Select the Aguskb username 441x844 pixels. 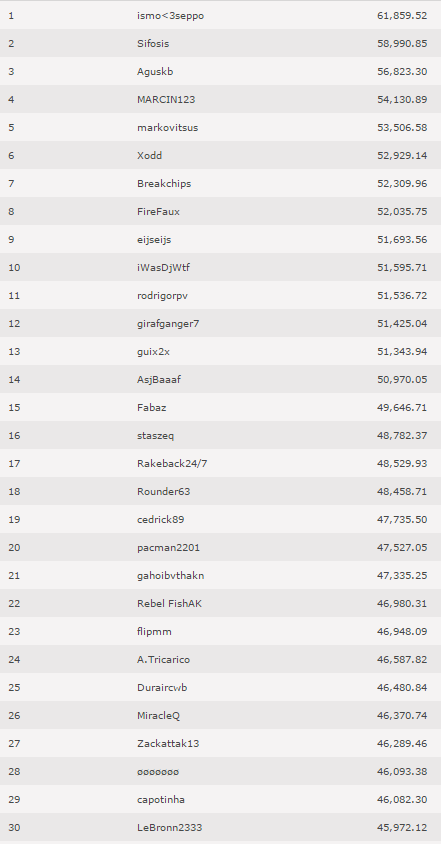coord(155,72)
